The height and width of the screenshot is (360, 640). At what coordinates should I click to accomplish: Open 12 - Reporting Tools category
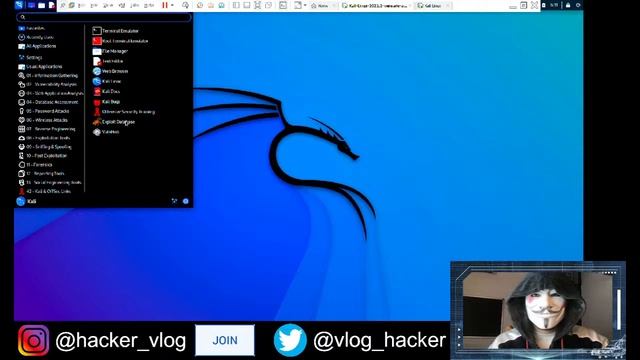tap(41, 173)
